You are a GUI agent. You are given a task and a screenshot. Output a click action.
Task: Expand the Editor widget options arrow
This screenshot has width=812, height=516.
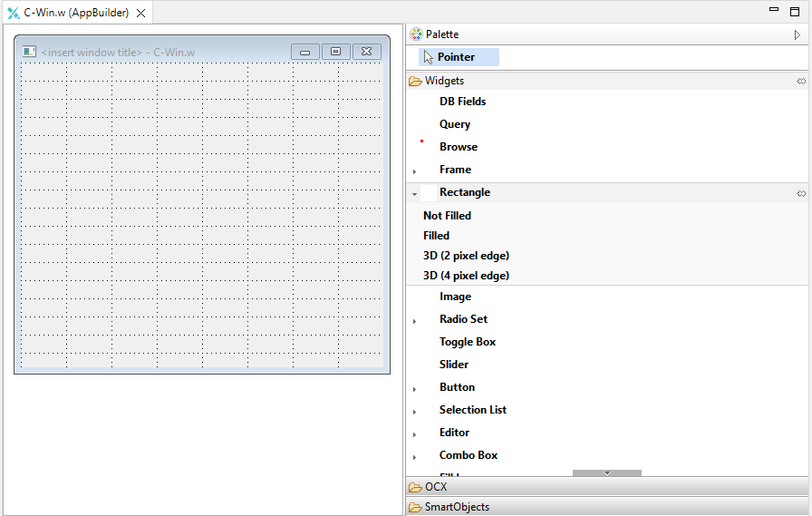(415, 434)
